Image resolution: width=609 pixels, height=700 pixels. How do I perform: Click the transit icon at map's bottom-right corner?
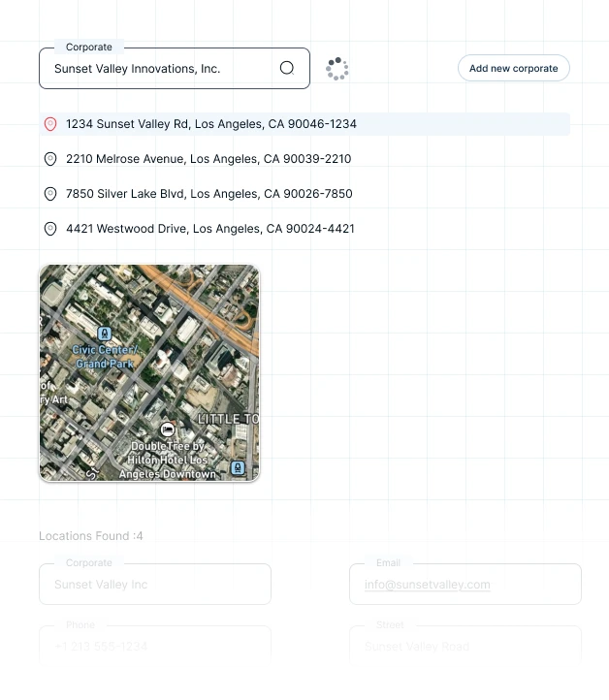[238, 468]
